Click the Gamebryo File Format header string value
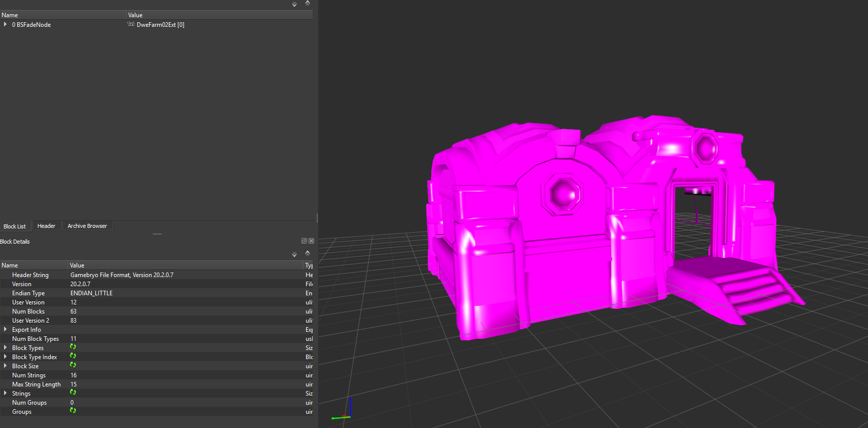 coord(122,275)
